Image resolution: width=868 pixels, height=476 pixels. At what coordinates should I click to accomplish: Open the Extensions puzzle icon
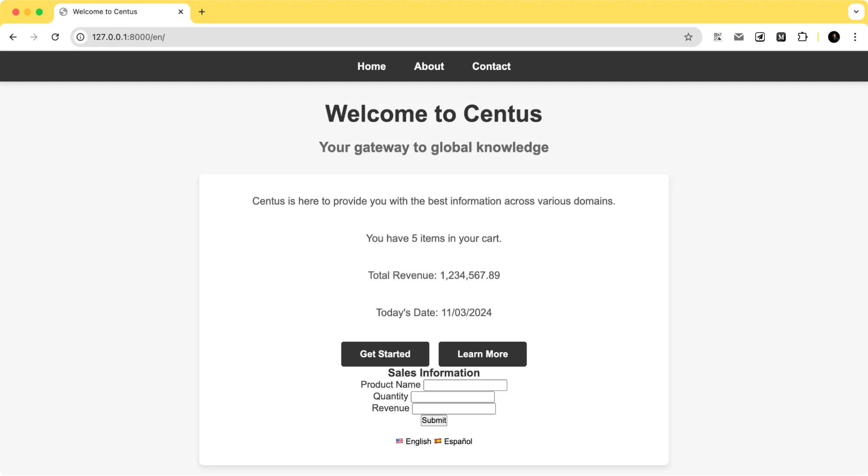[802, 37]
